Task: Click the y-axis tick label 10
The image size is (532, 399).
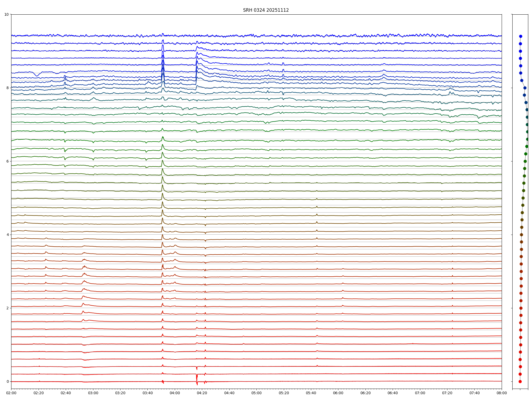Action: point(6,14)
